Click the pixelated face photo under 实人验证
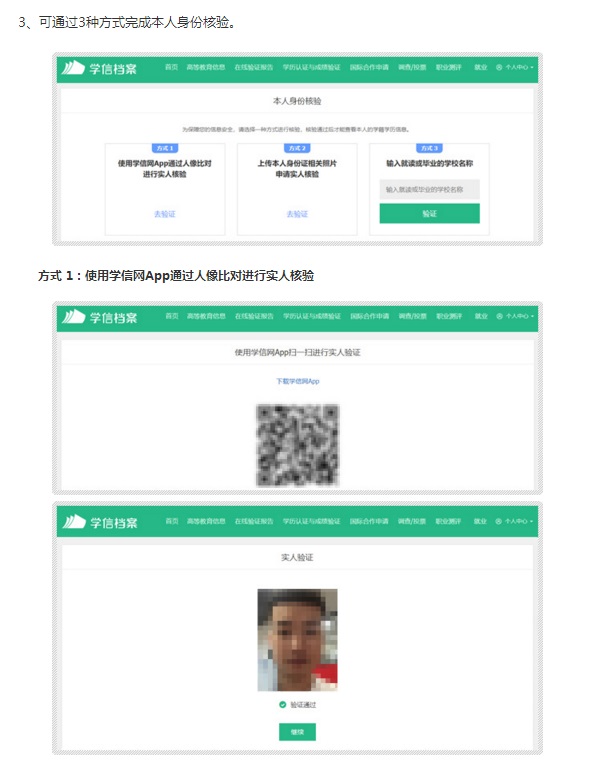 coord(297,640)
